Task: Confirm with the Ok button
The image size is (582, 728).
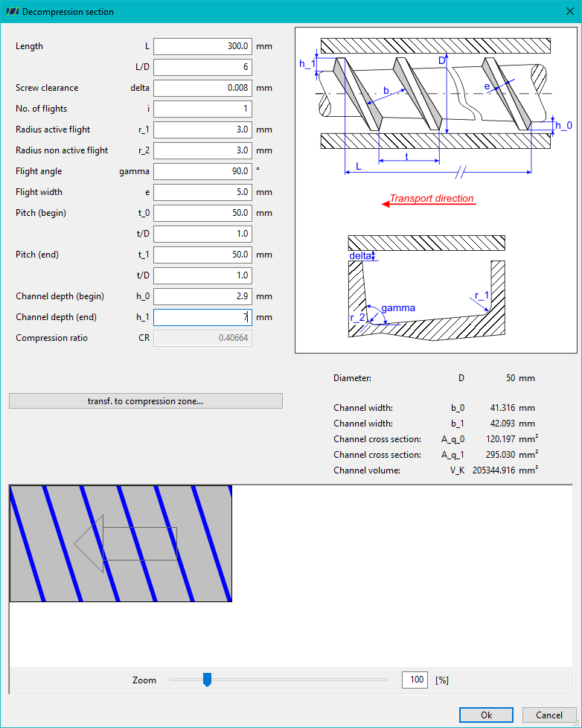Action: pyautogui.click(x=487, y=715)
